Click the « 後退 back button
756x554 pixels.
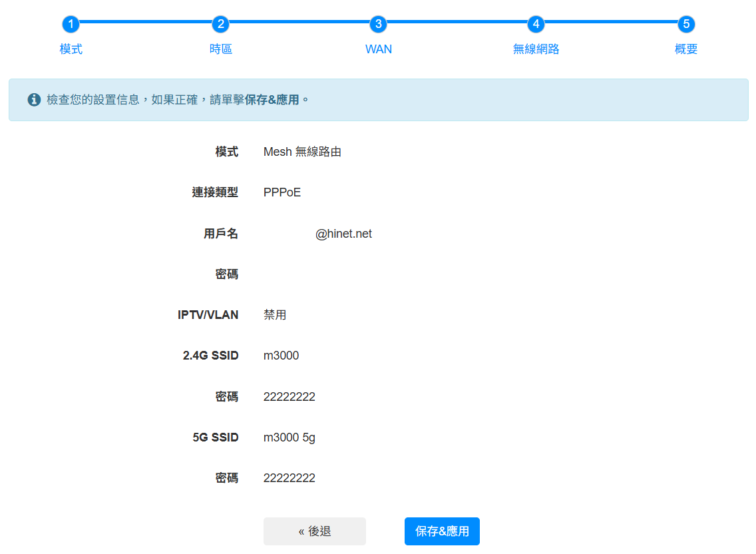314,531
